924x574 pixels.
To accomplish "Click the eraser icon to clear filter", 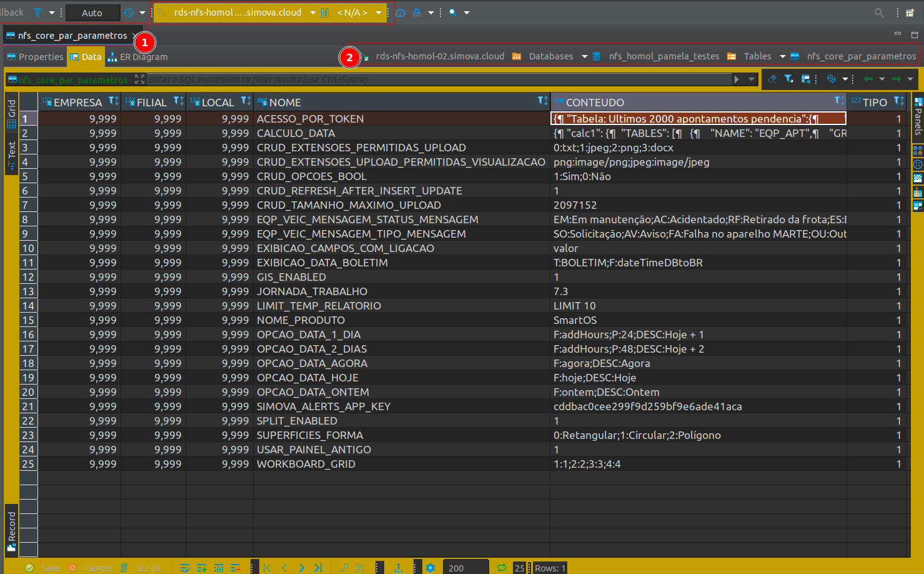I will pos(772,79).
